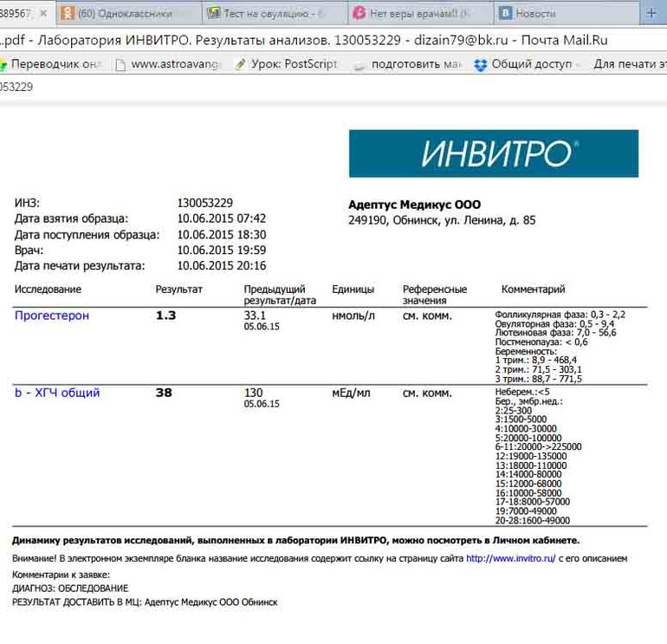Click the Лютеиновая фаза reference range
Image resolution: width=667 pixels, height=644 pixels.
tap(555, 333)
